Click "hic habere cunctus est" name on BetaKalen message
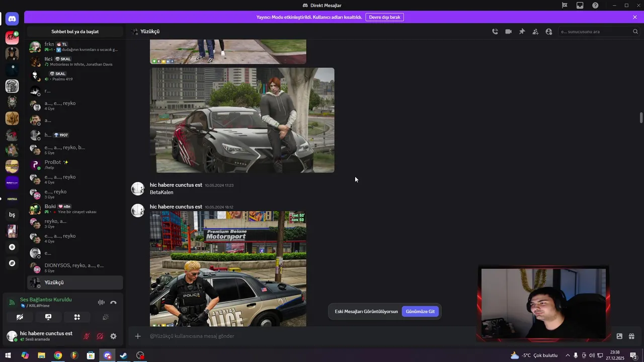 [176, 185]
